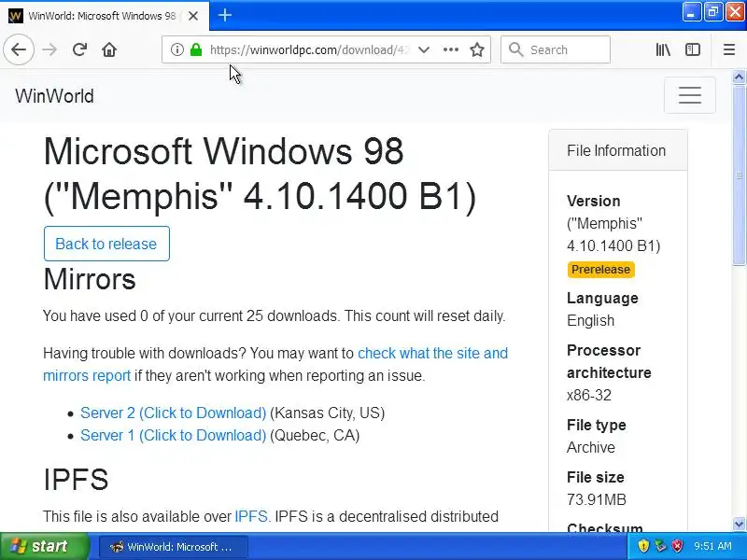Image resolution: width=747 pixels, height=560 pixels.
Task: Close the WinWorld tab
Action: pos(193,16)
